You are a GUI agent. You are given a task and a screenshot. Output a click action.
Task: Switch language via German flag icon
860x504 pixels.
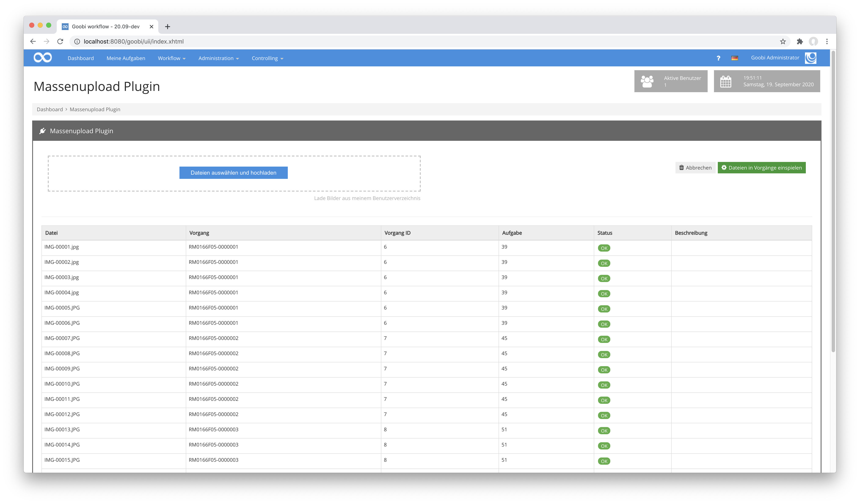pos(735,58)
